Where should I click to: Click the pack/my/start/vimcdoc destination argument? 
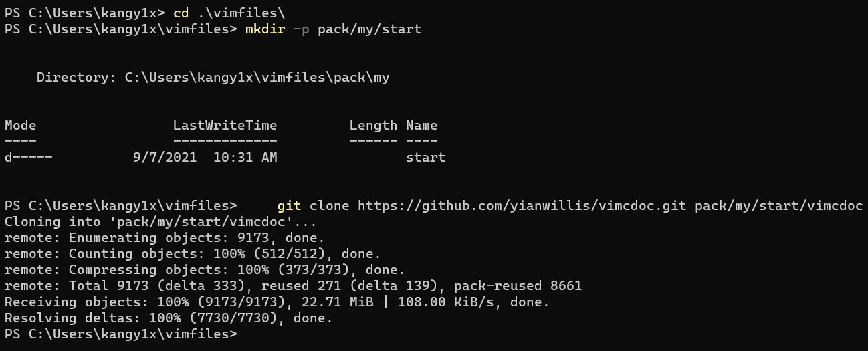(778, 205)
